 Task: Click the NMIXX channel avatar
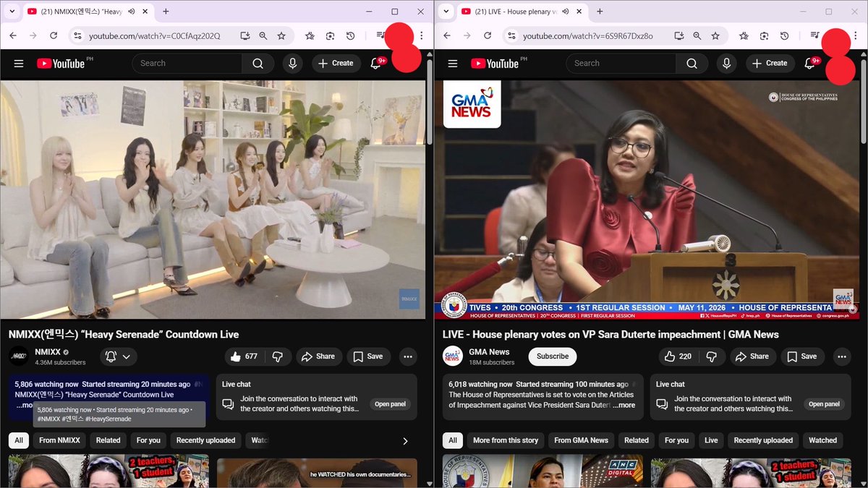click(19, 356)
